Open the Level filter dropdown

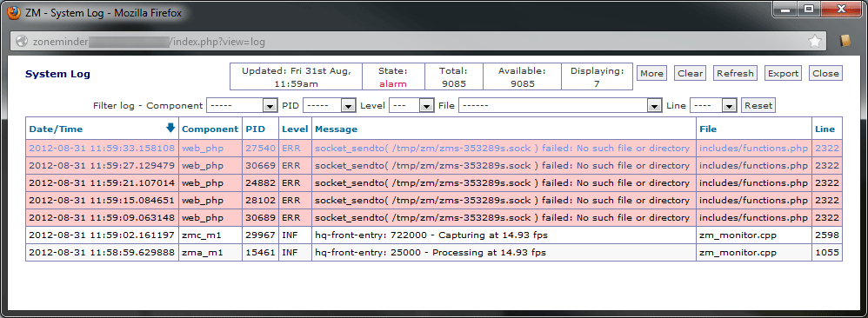411,105
